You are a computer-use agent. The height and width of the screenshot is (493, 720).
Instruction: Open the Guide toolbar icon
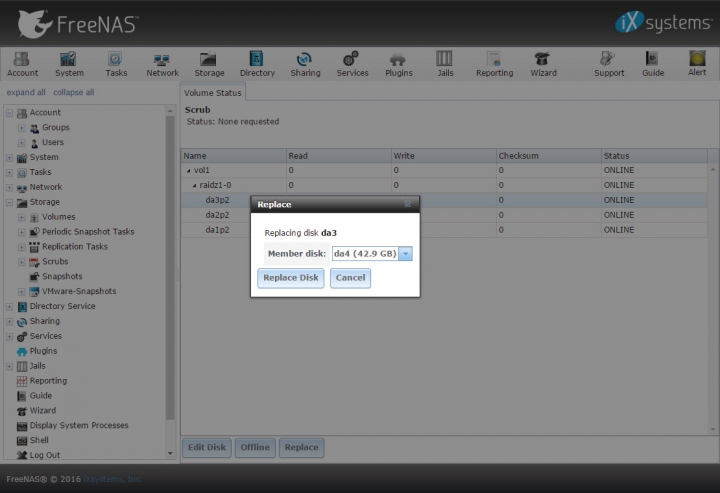[652, 64]
